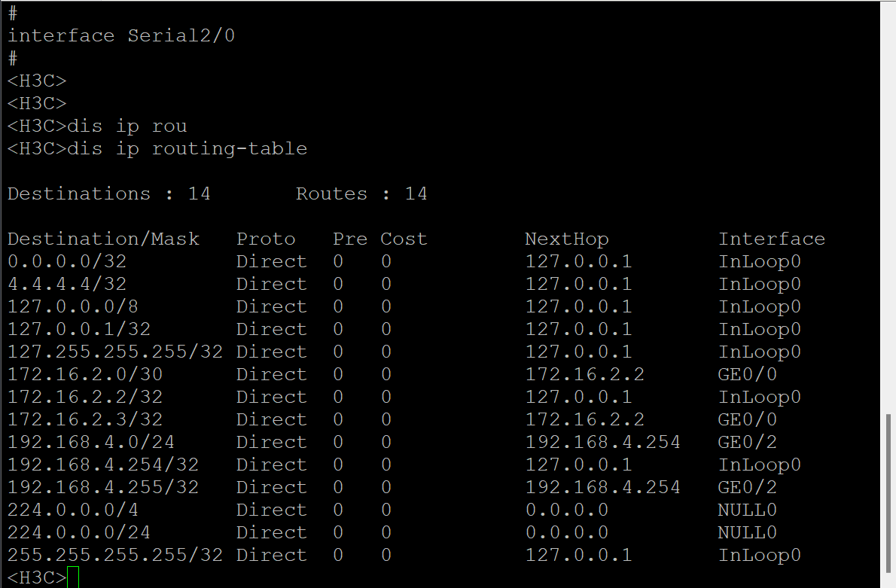
Task: Click the 255.255.255.255/32 destination entry
Action: coord(115,556)
